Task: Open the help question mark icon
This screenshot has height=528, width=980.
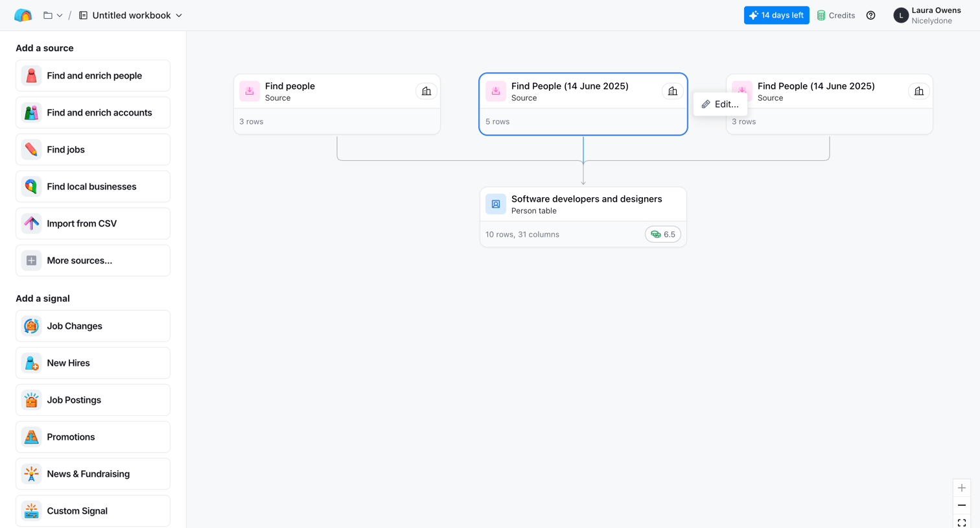Action: 870,16
